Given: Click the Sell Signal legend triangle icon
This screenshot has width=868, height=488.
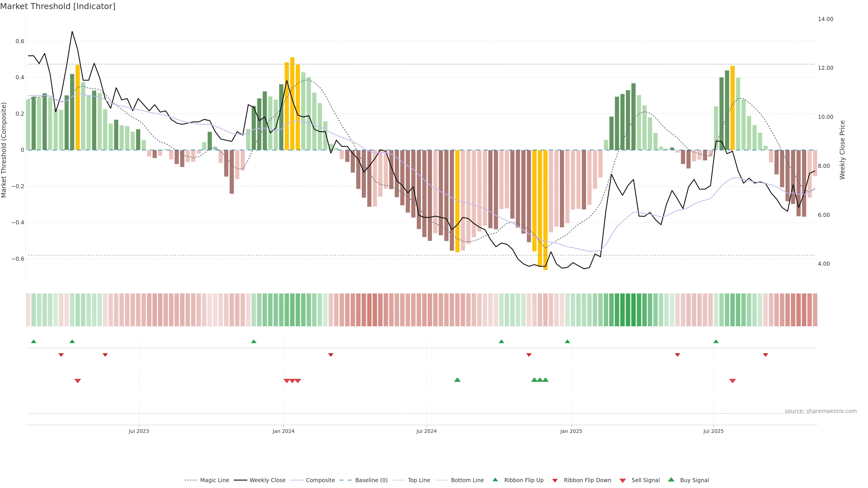Looking at the screenshot, I should [622, 481].
